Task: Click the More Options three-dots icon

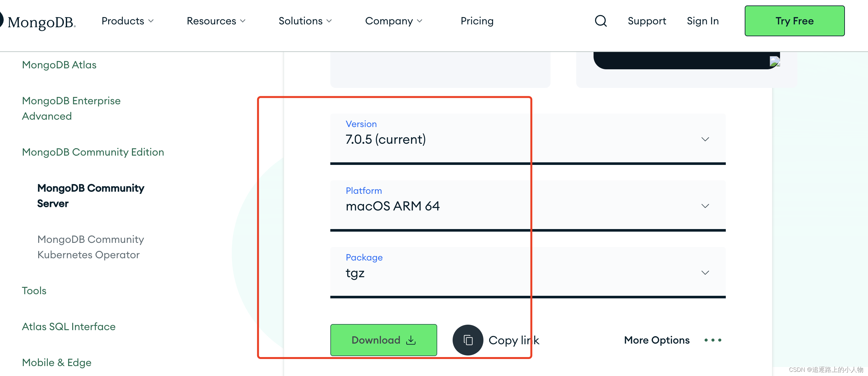Action: click(x=713, y=340)
